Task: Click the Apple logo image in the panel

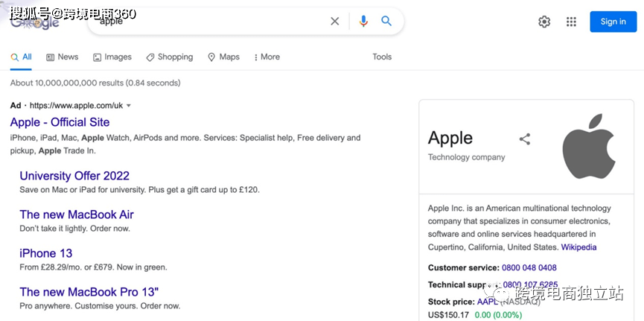Action: tap(589, 146)
